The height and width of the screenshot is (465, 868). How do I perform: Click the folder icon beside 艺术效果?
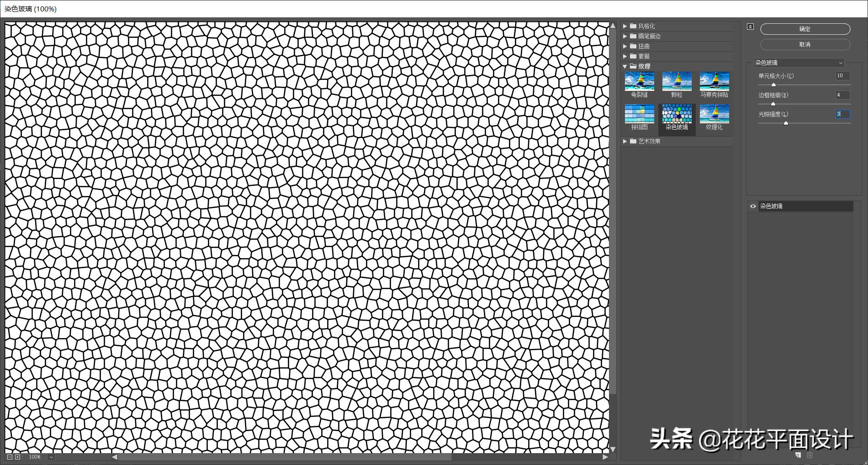point(633,141)
